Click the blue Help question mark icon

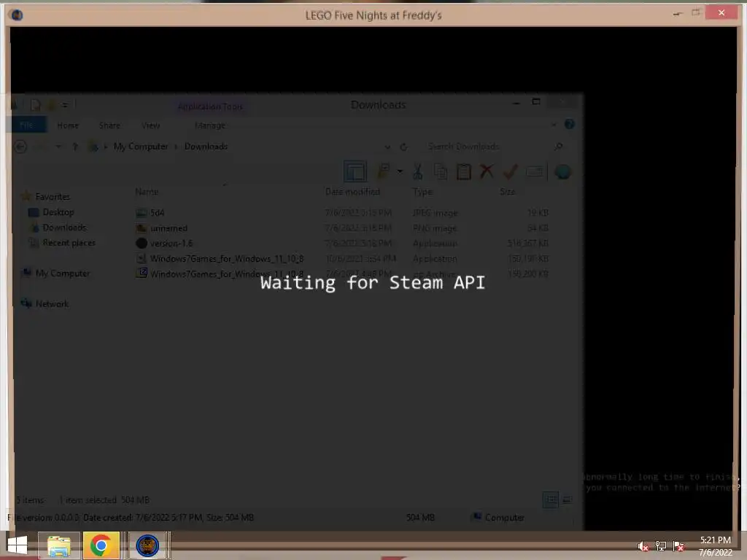point(569,124)
